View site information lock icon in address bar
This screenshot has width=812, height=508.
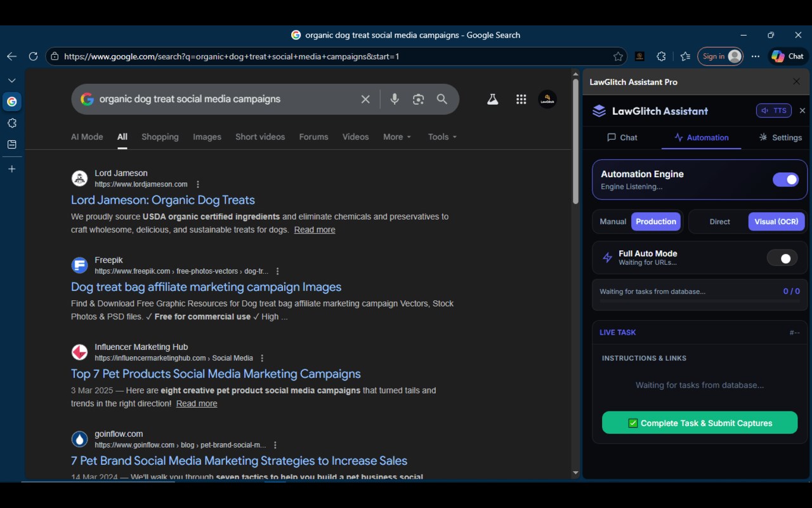point(55,57)
